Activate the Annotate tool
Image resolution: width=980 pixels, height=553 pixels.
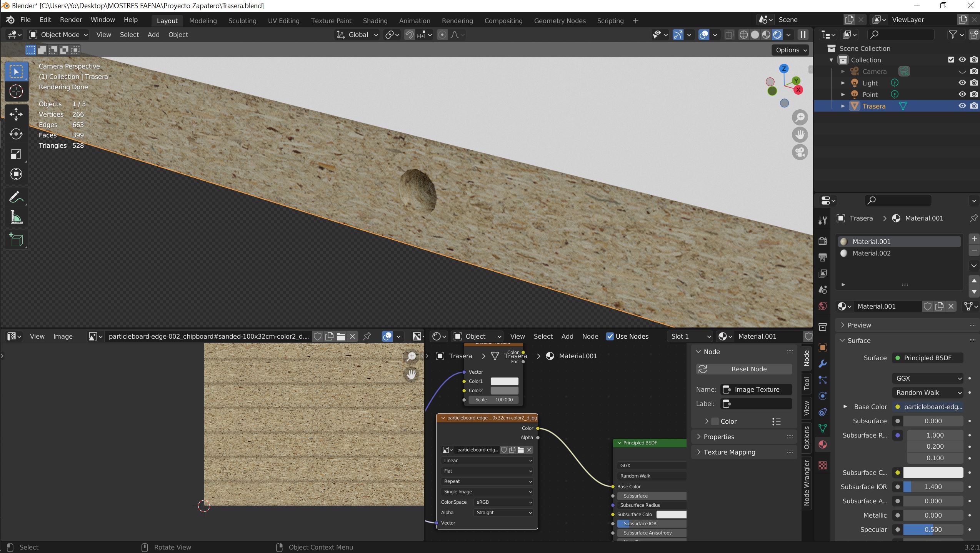(16, 198)
